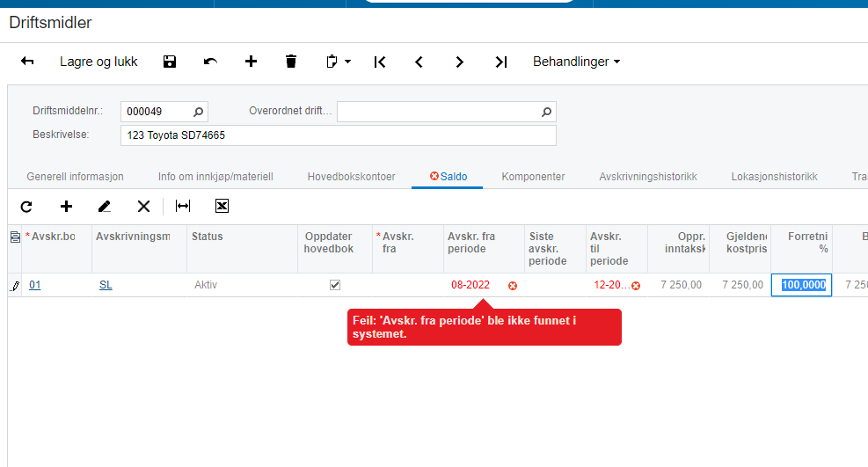This screenshot has width=868, height=467.
Task: Go to previous record chevron
Action: coord(419,62)
